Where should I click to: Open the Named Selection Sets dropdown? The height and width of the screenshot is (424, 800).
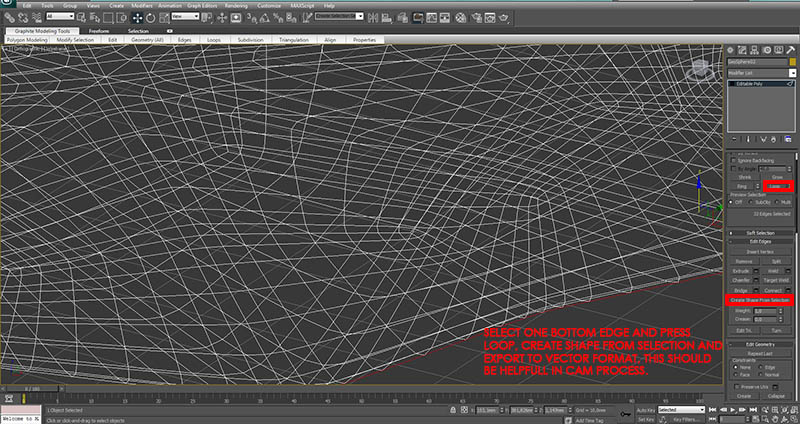(339, 17)
